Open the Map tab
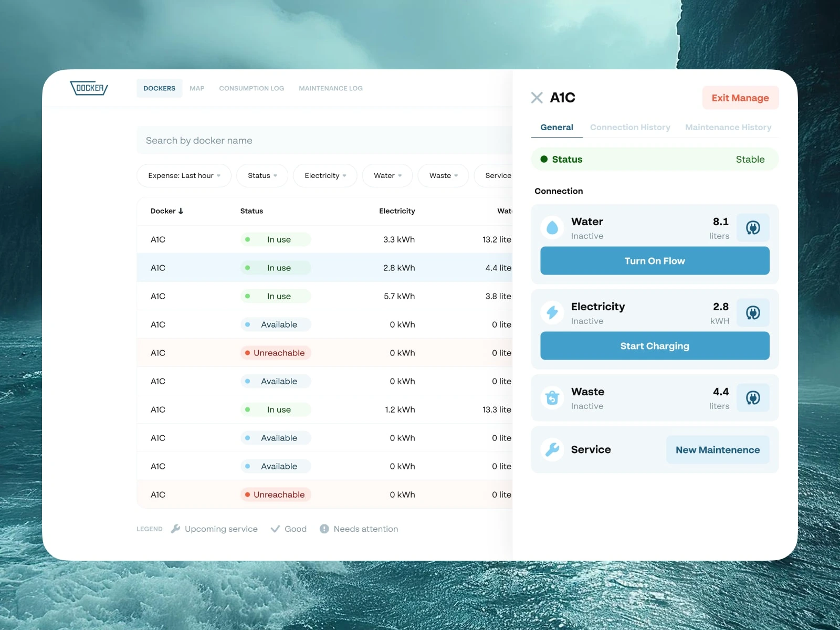This screenshot has width=840, height=630. coord(197,88)
